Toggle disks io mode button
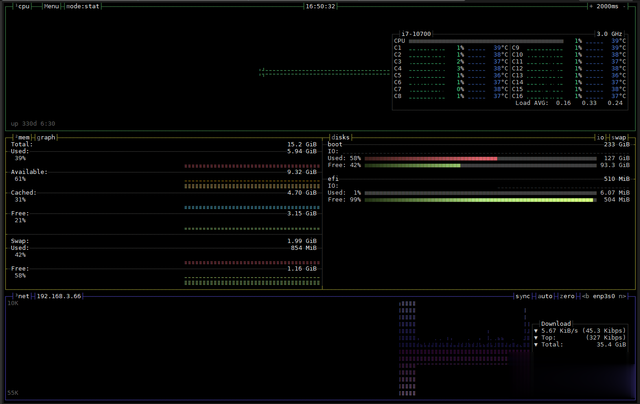Viewport: 640px width, 404px height. 600,138
